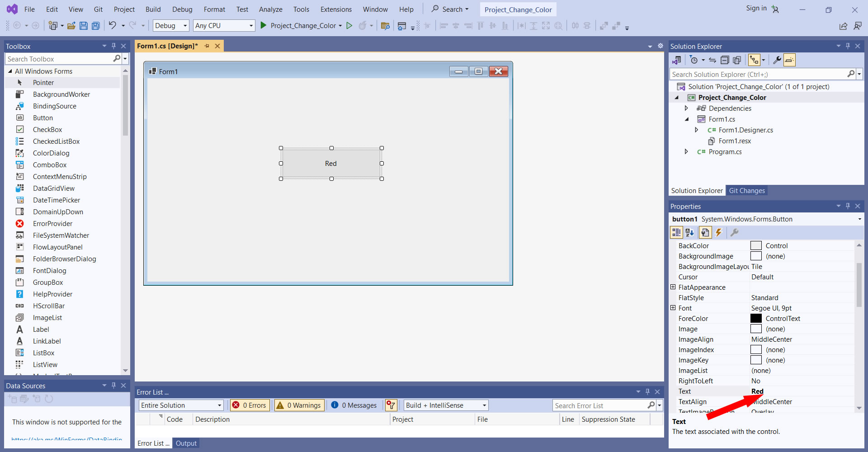Screen dimensions: 868x452
Task: Expand the Font property group
Action: coord(673,308)
